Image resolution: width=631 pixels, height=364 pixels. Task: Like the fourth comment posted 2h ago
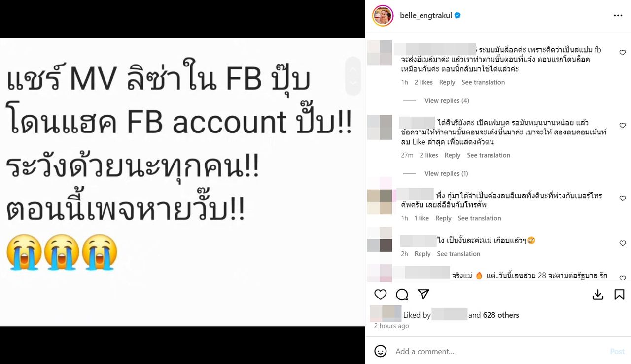point(623,243)
